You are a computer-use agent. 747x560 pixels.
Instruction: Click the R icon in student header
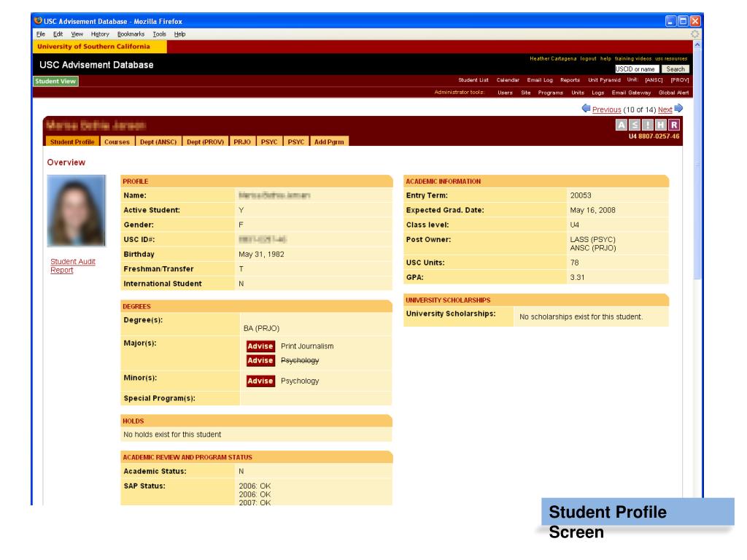tap(673, 125)
